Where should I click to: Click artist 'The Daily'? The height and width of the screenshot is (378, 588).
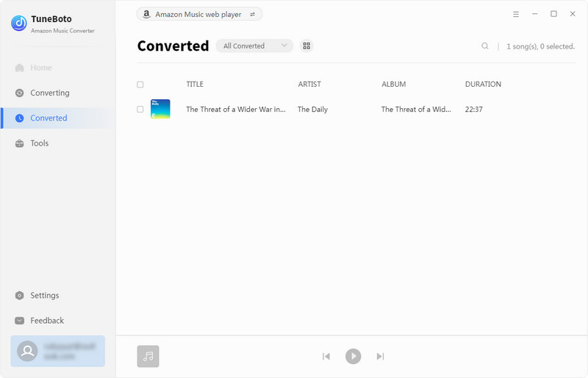pos(313,110)
